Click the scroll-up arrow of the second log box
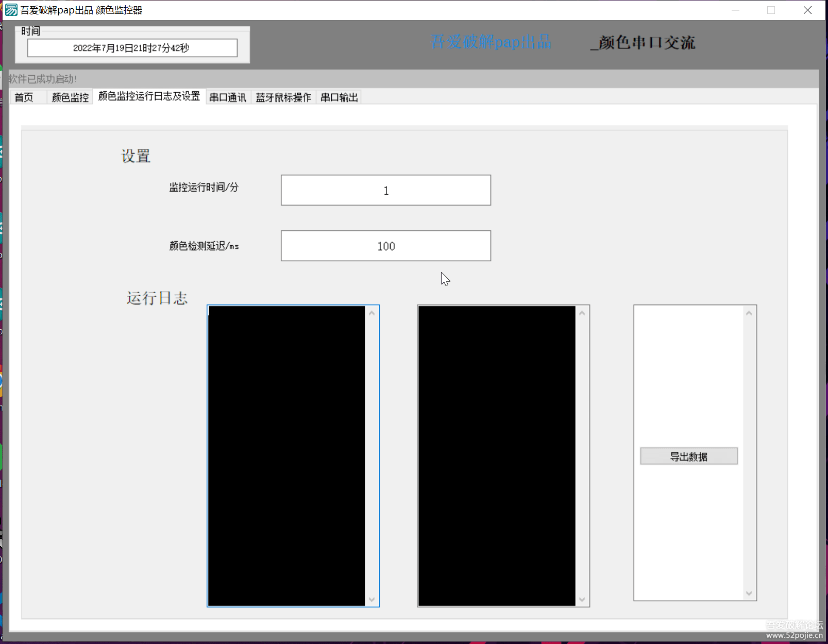 582,313
